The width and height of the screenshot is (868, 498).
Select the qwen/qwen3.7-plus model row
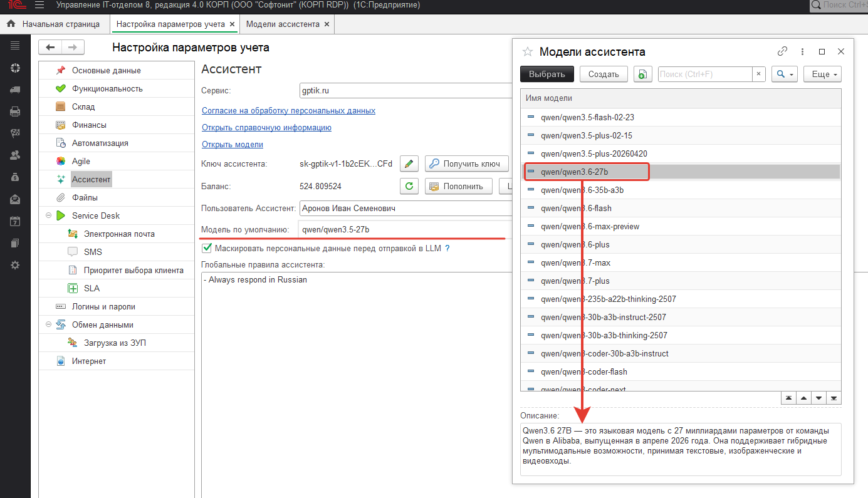coord(681,281)
